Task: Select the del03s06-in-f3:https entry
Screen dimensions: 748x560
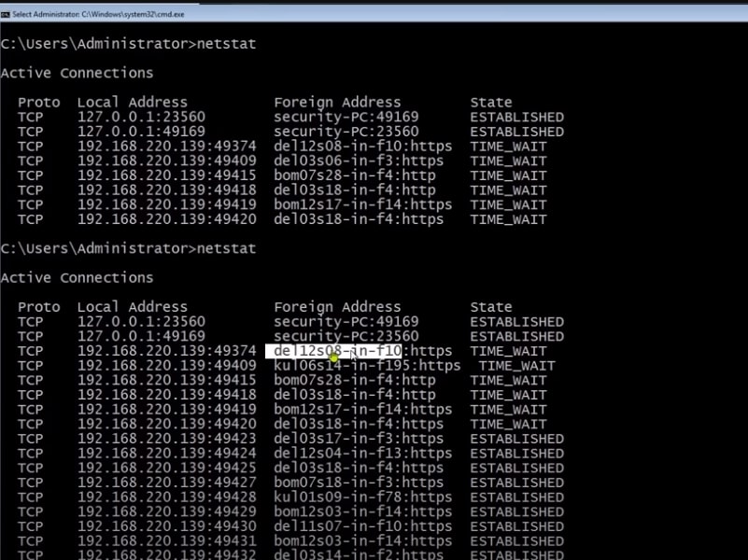Action: [x=359, y=161]
